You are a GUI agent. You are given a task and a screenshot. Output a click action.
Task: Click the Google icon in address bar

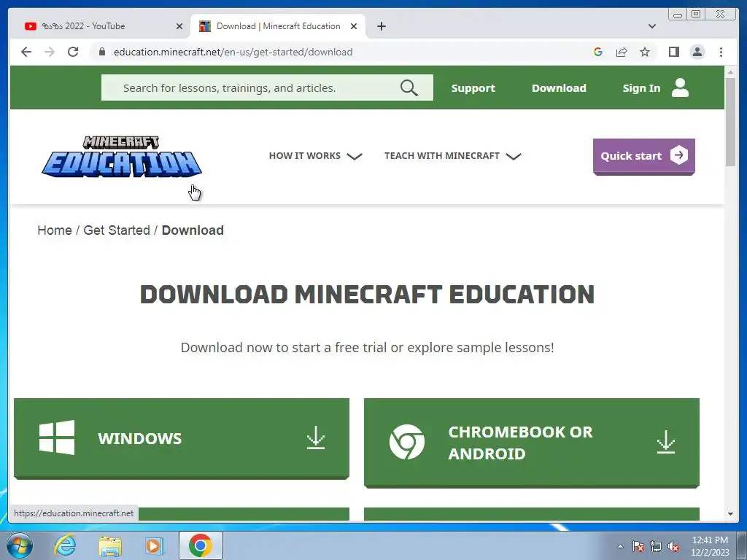point(598,52)
